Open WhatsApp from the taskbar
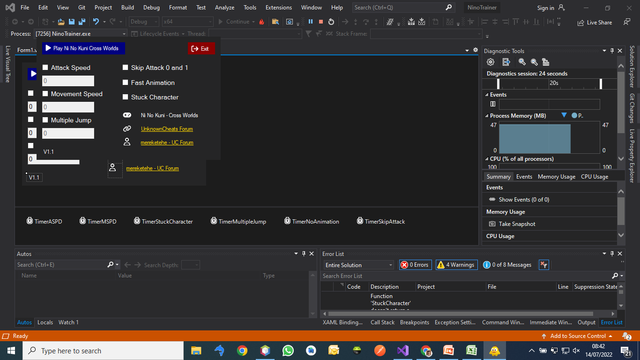 [x=288, y=351]
